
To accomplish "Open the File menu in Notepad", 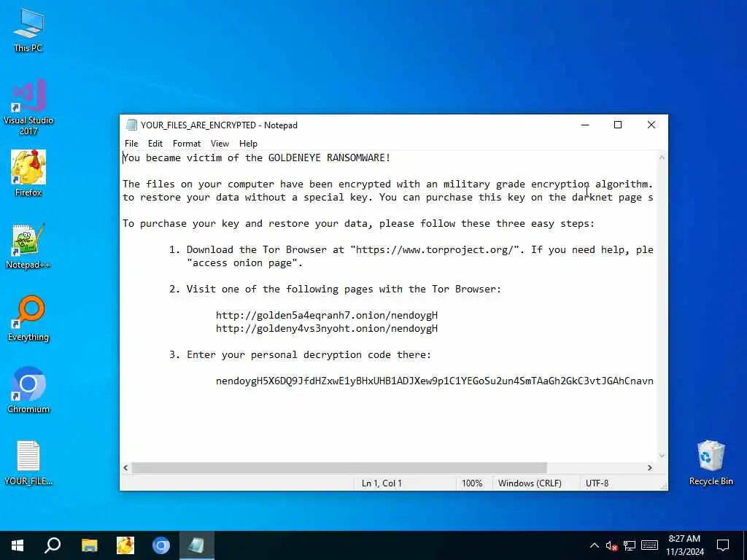I will click(131, 144).
